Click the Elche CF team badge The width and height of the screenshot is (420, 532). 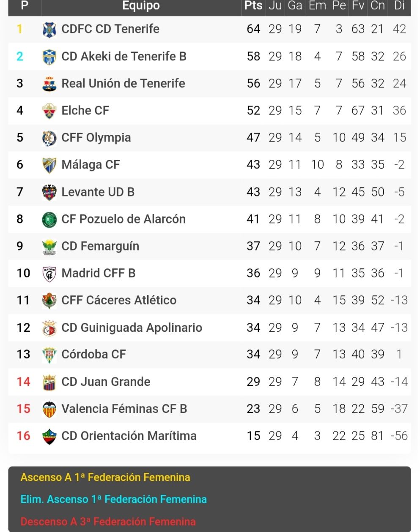tap(49, 111)
